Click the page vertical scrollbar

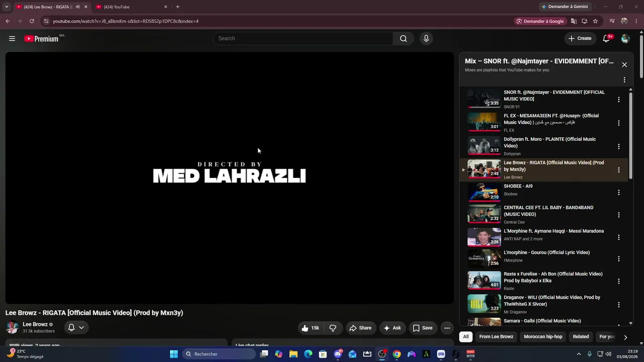coord(641,56)
